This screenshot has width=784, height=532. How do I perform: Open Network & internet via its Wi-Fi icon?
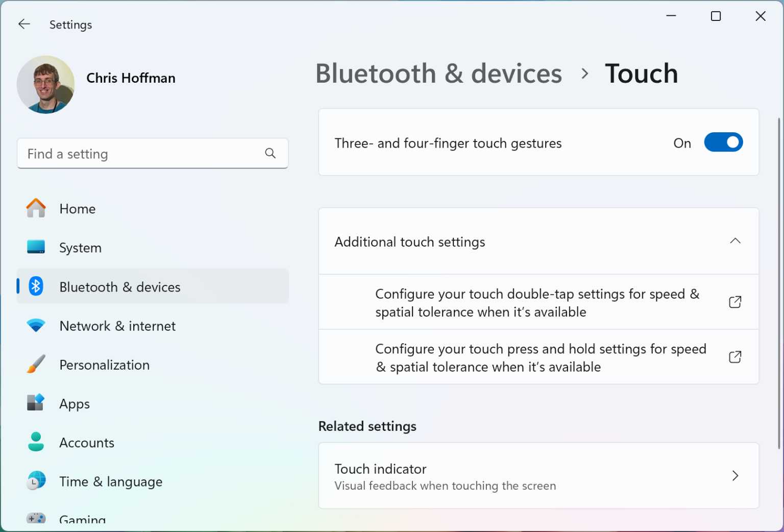pos(36,326)
